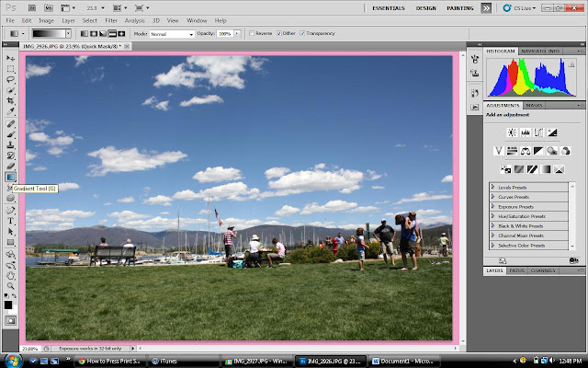
Task: Add a Brightness/Contrast adjustment
Action: click(513, 132)
